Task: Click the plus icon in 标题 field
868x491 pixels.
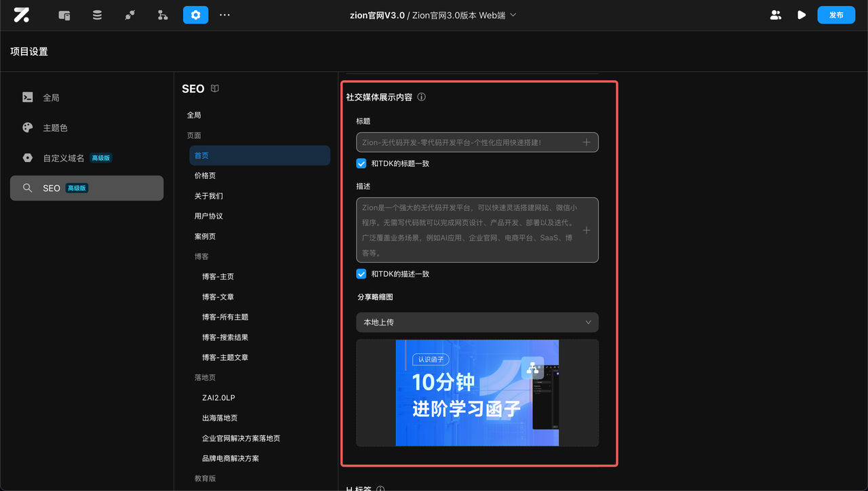Action: tap(587, 142)
